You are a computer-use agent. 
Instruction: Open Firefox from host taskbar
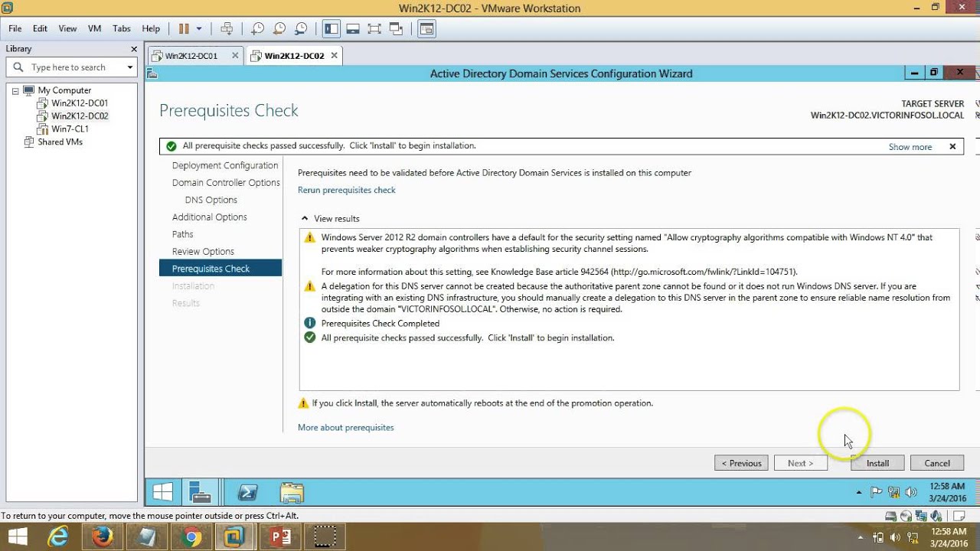[x=103, y=536]
